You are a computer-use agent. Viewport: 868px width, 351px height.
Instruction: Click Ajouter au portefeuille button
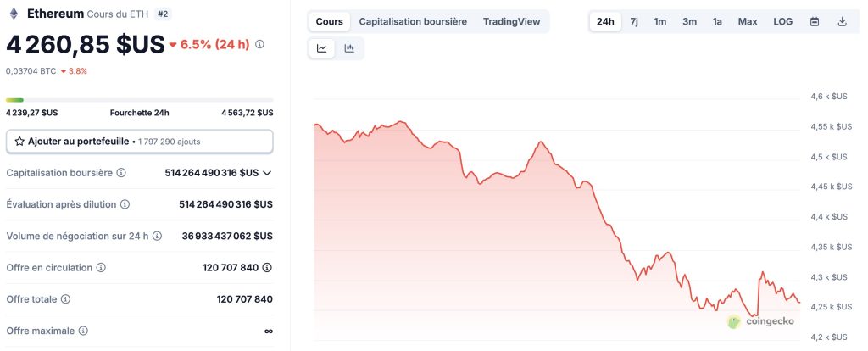tap(139, 142)
